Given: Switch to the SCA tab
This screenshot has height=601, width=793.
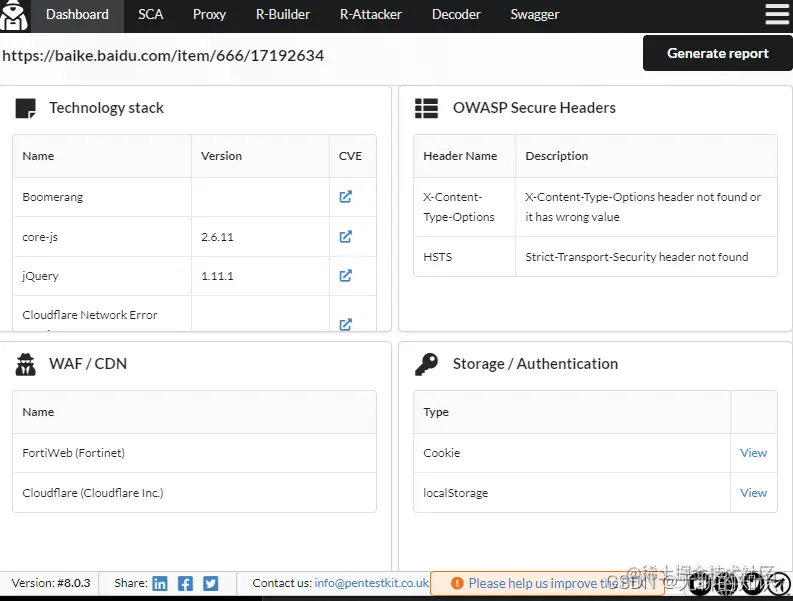Looking at the screenshot, I should (x=151, y=15).
